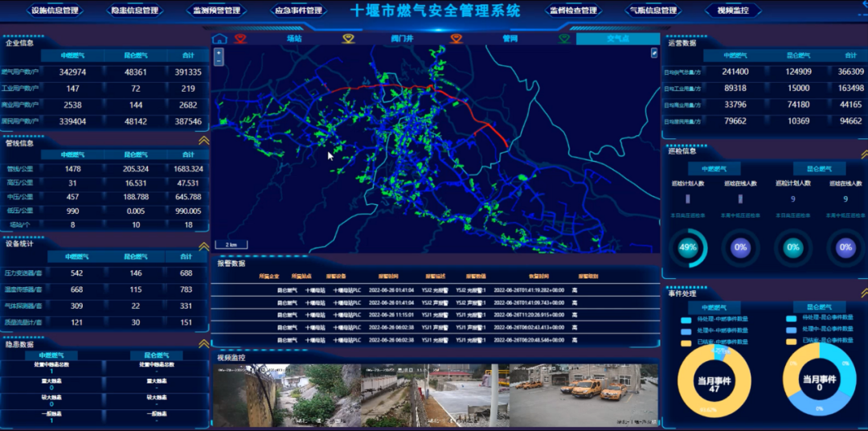Toggle 待处理-中燃事件数量 legend swatch
This screenshot has height=431, width=868.
(686, 320)
